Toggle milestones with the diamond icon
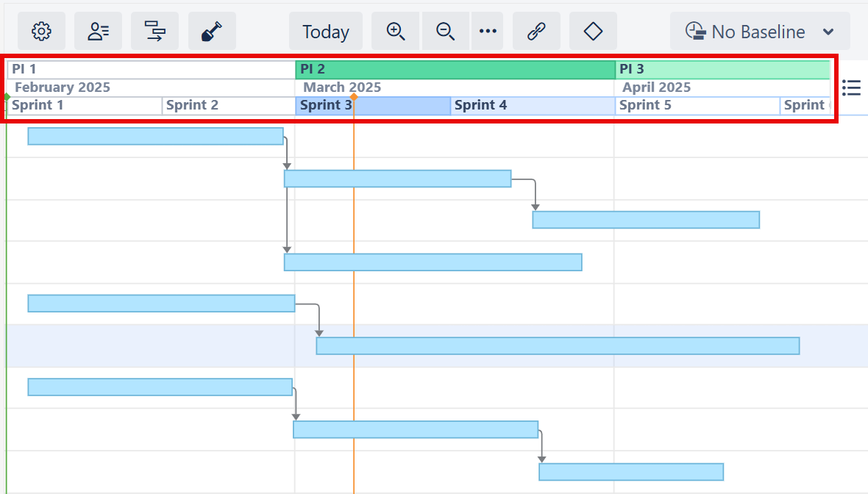The image size is (868, 494). click(x=593, y=31)
